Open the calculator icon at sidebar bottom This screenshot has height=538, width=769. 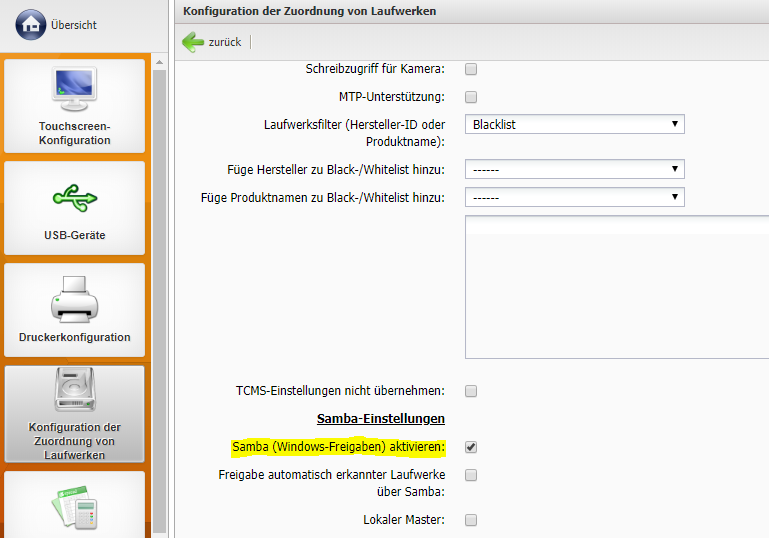point(74,507)
